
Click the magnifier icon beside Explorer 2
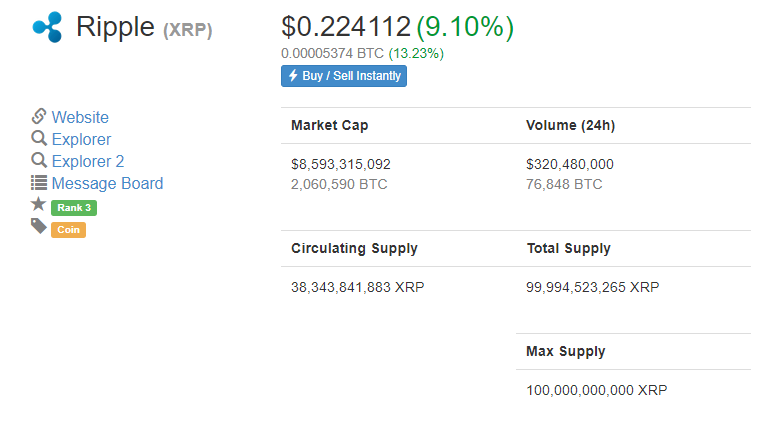tap(39, 160)
